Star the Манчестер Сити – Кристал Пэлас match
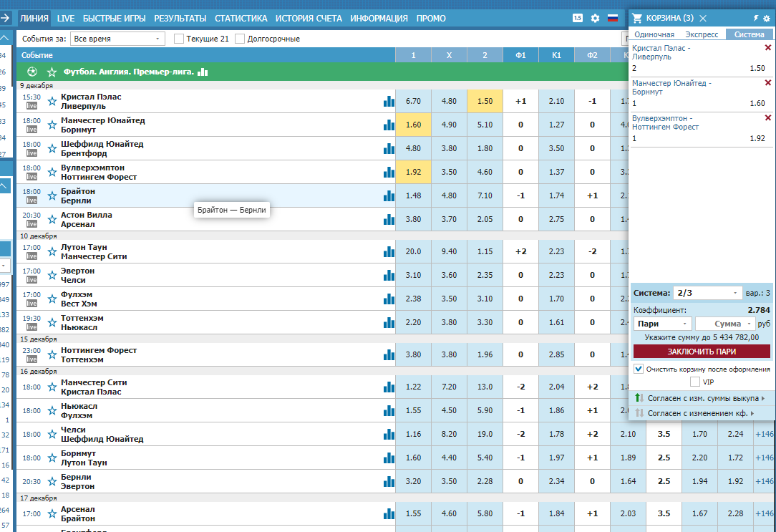The image size is (776, 532). 52,387
